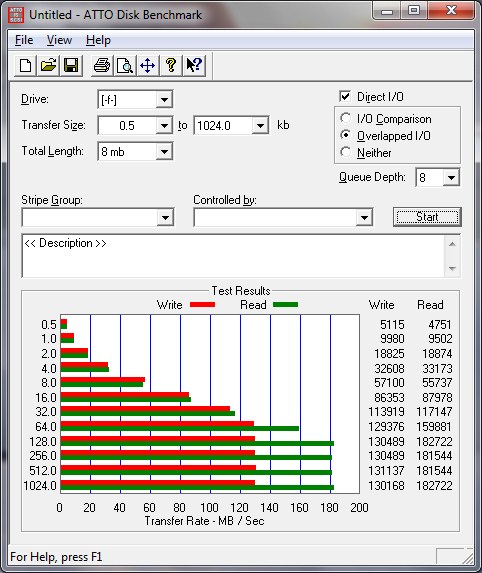Click the read value 87978
Image resolution: width=482 pixels, height=573 pixels.
pos(437,397)
